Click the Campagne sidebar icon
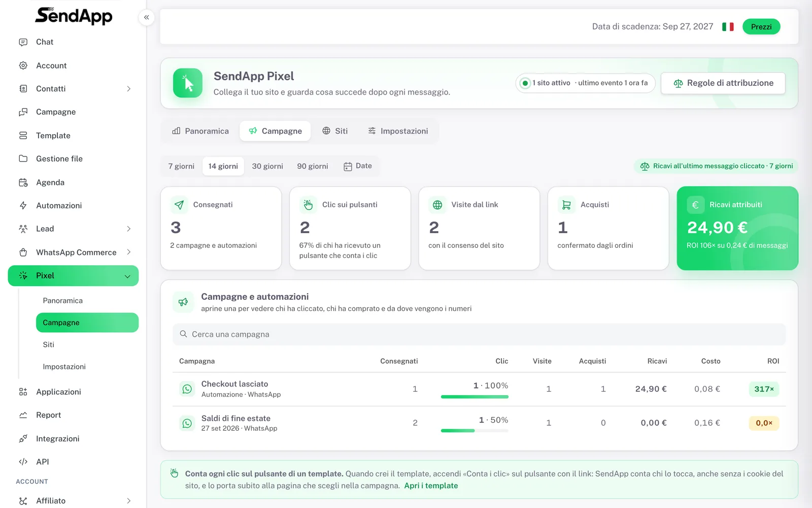The height and width of the screenshot is (508, 812). coord(23,112)
